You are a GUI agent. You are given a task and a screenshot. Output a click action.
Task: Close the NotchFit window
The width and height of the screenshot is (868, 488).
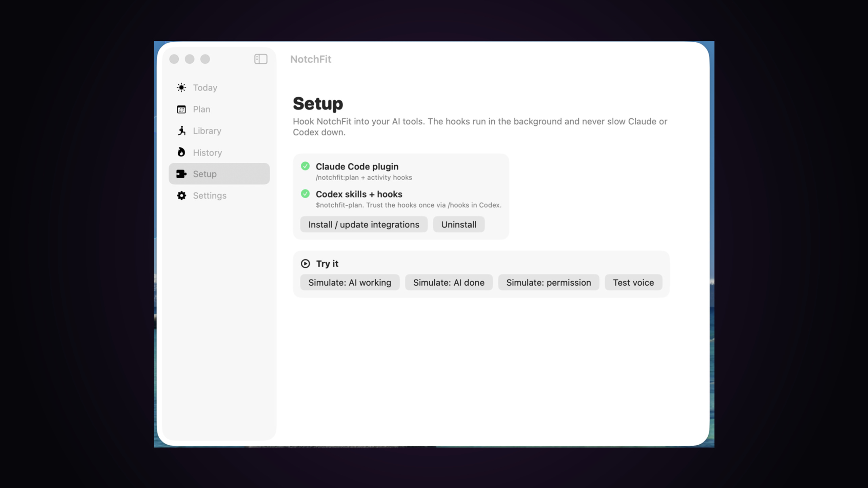[x=174, y=59]
